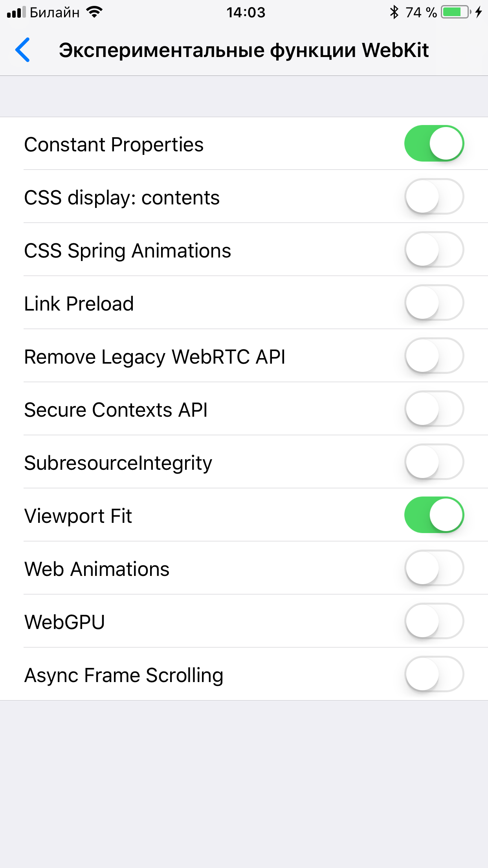Tap the battery indicator icon
488x868 pixels.
(x=456, y=12)
